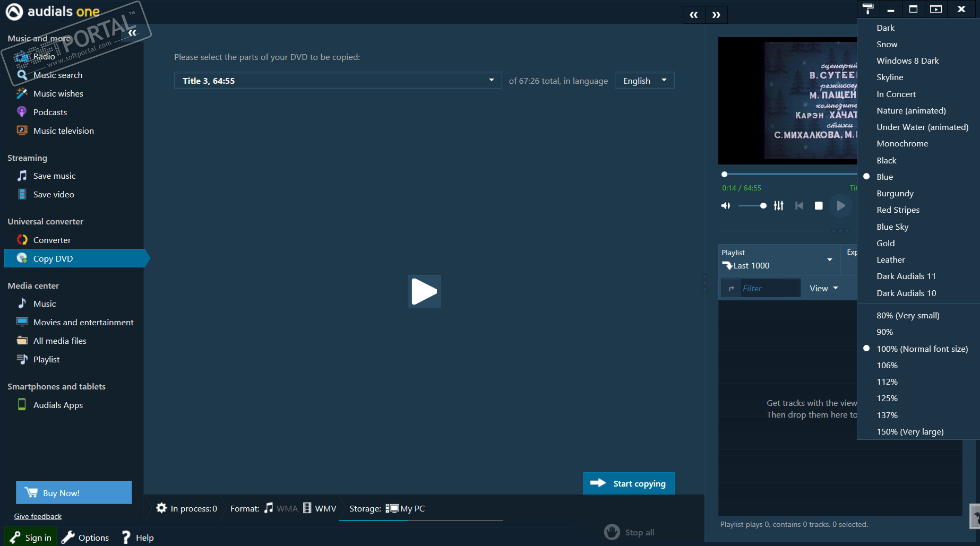Open Options at the bottom bar
980x546 pixels.
[85, 538]
